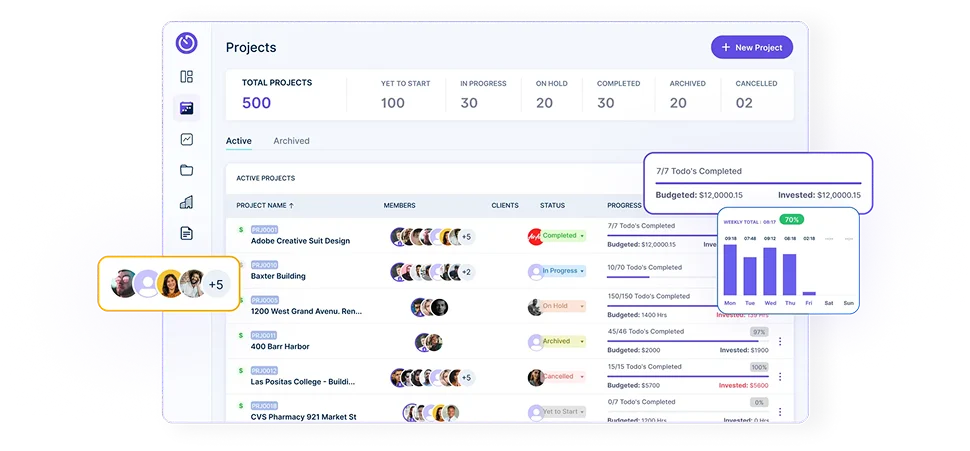Open three-dot menu for 400 Barr Harbor row
The height and width of the screenshot is (451, 970).
pyautogui.click(x=779, y=341)
